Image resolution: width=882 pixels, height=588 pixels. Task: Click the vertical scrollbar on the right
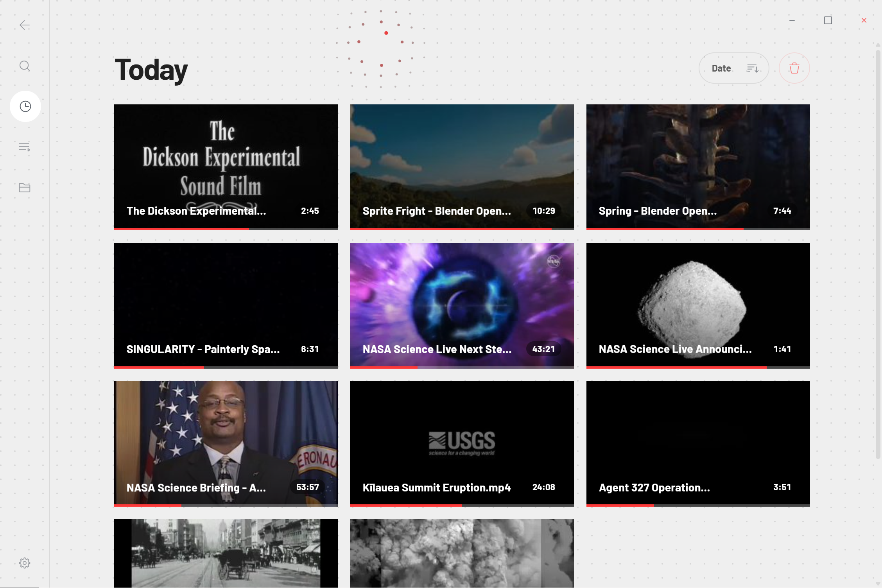pyautogui.click(x=878, y=254)
